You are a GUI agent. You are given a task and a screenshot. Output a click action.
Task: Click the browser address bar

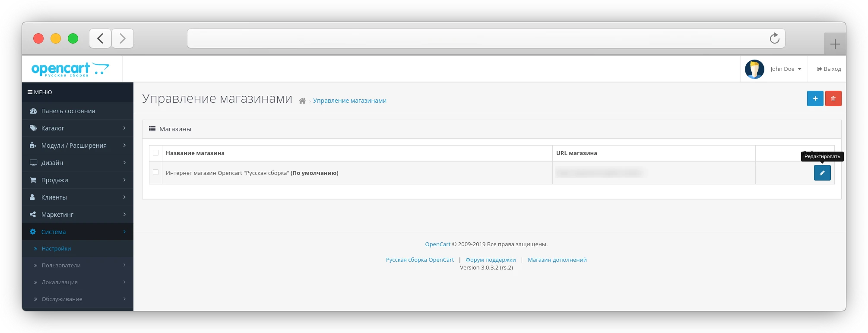475,39
